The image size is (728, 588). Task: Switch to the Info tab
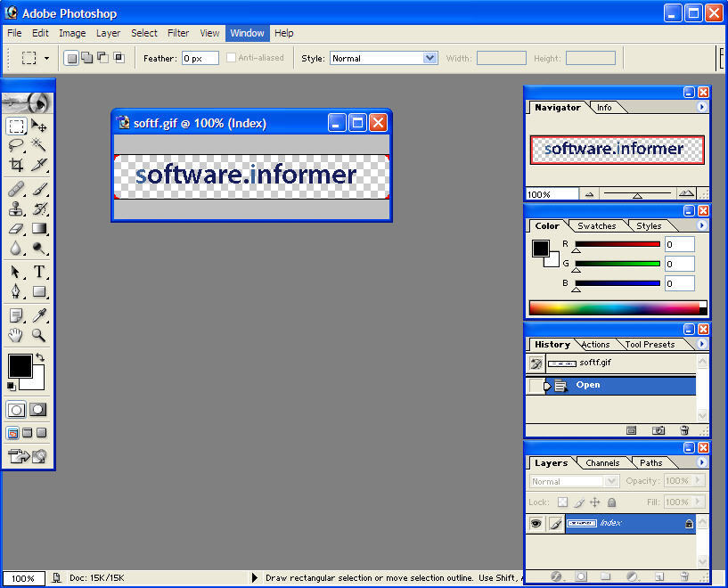604,108
